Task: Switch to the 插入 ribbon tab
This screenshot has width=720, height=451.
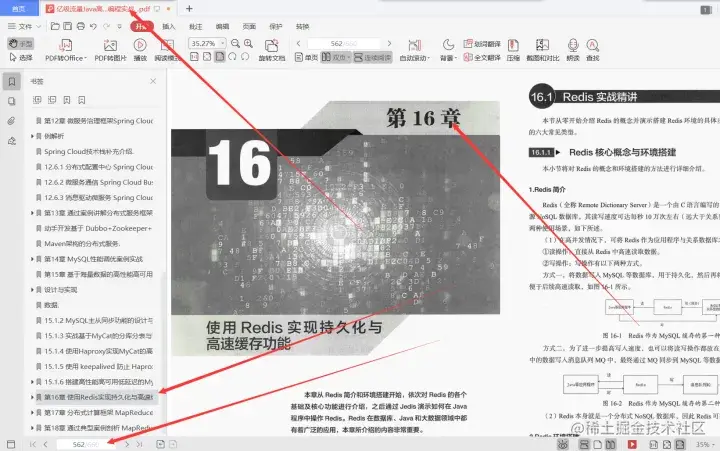Action: point(169,27)
